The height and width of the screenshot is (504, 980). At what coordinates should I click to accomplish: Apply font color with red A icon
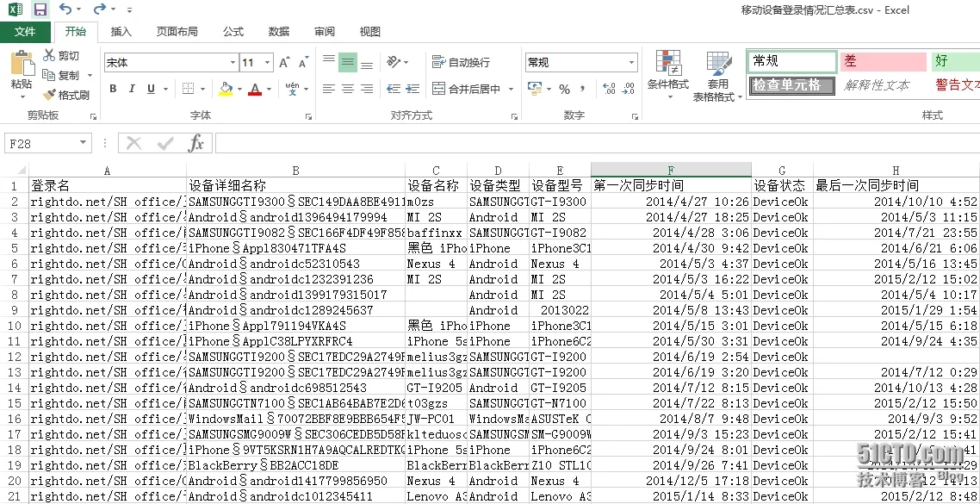pyautogui.click(x=255, y=89)
